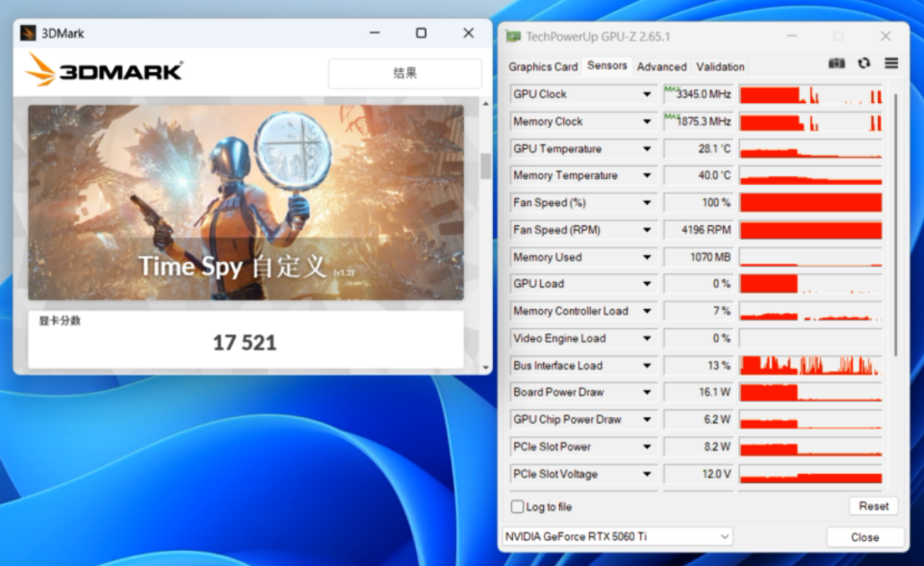
Task: Minimize the 3DMark window
Action: coord(374,33)
